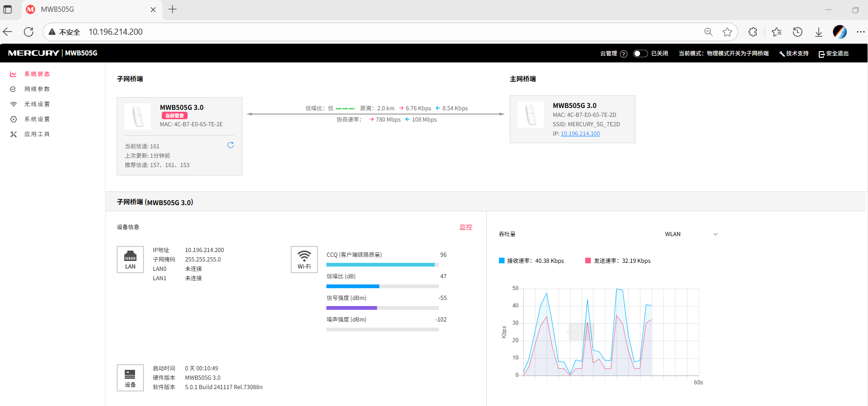
Task: Click the tab actions menu icon
Action: pos(8,9)
